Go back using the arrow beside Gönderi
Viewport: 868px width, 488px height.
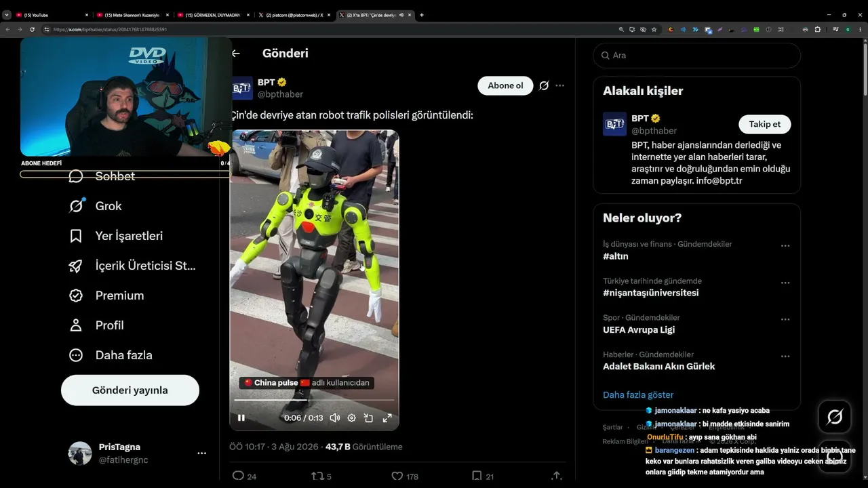click(236, 54)
